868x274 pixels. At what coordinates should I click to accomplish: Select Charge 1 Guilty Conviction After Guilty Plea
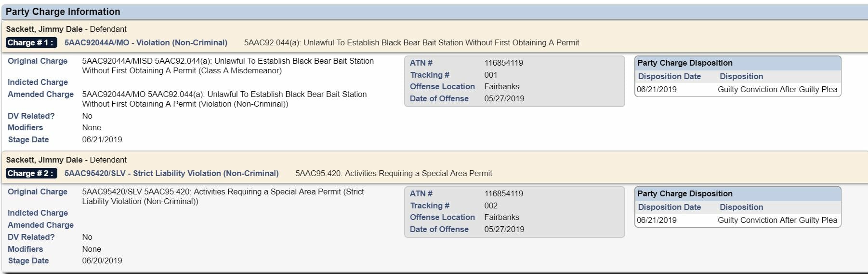click(x=777, y=89)
